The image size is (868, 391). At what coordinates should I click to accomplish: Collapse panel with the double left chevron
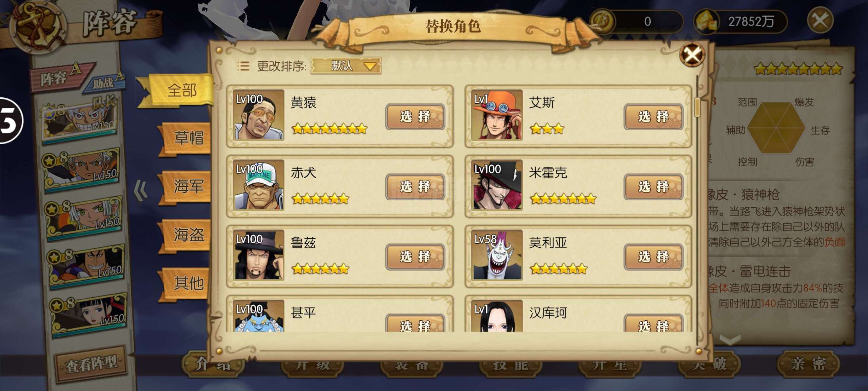tap(140, 190)
